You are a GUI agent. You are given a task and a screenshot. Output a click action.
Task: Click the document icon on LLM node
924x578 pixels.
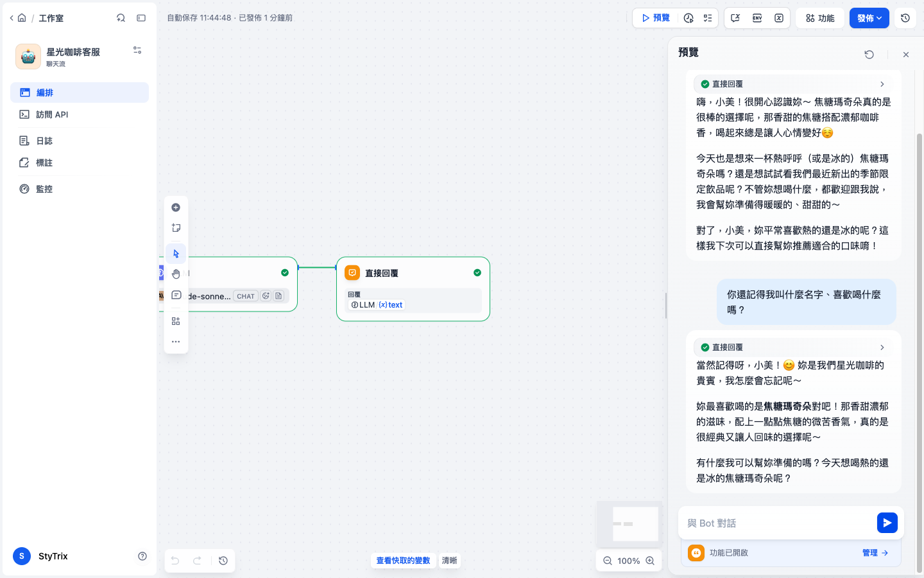(278, 296)
